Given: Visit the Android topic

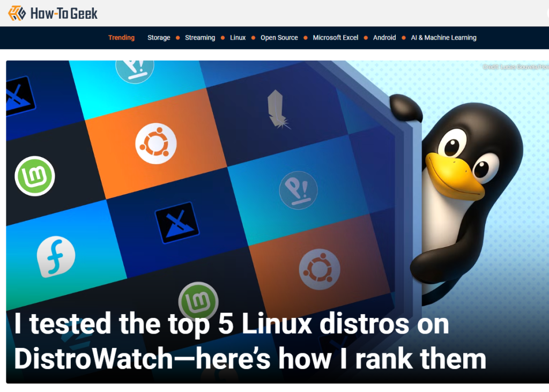Looking at the screenshot, I should (384, 38).
